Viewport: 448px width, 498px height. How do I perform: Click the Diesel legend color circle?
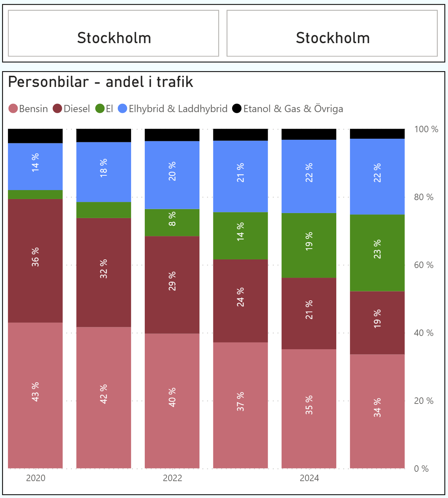point(57,109)
